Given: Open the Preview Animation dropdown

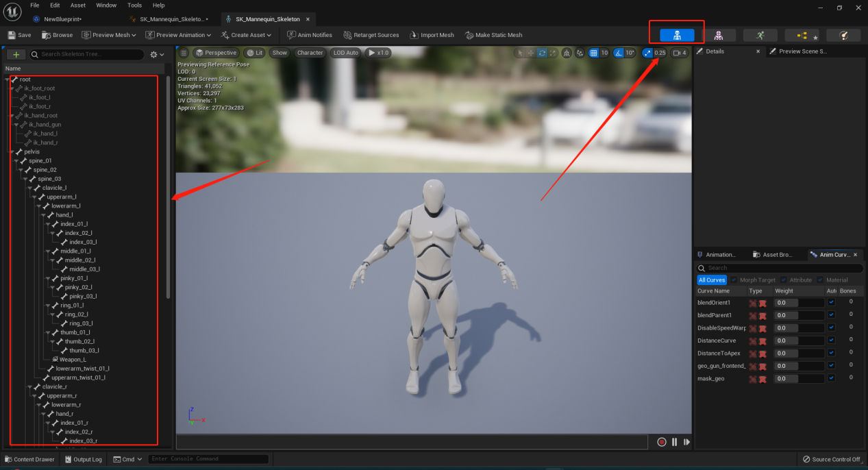Looking at the screenshot, I should point(178,35).
